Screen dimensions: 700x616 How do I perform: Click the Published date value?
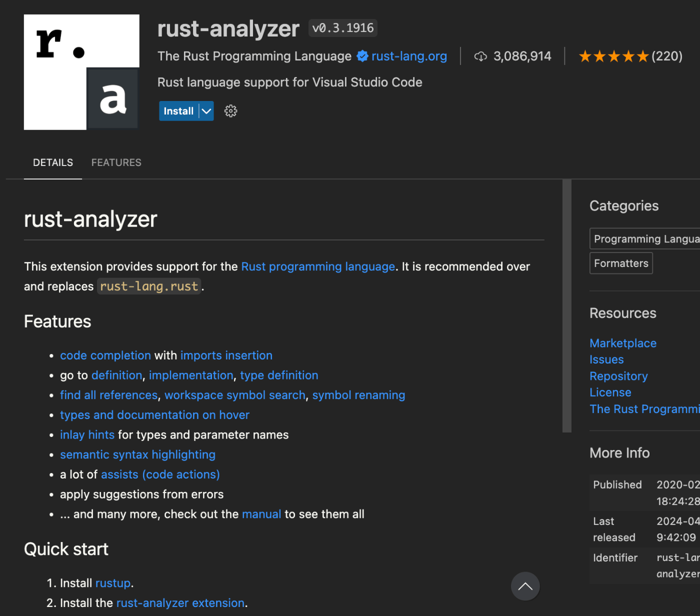[x=678, y=493]
